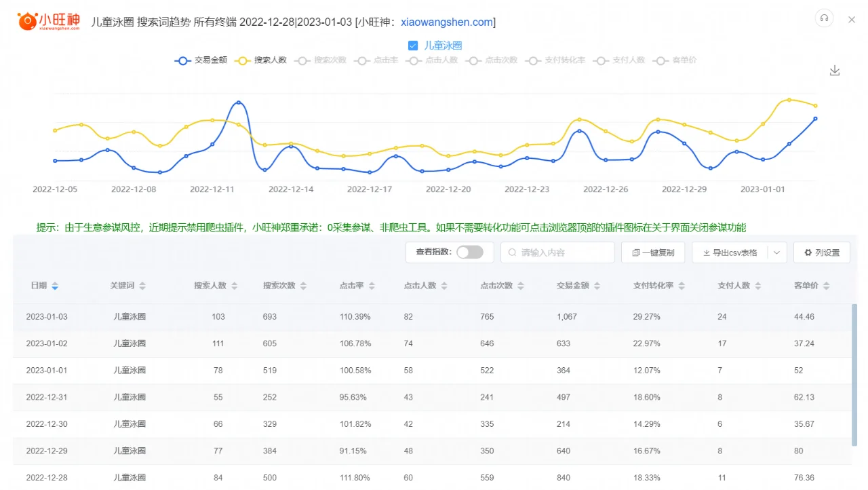The width and height of the screenshot is (868, 490).
Task: Click the 110.39% click rate cell
Action: [355, 317]
